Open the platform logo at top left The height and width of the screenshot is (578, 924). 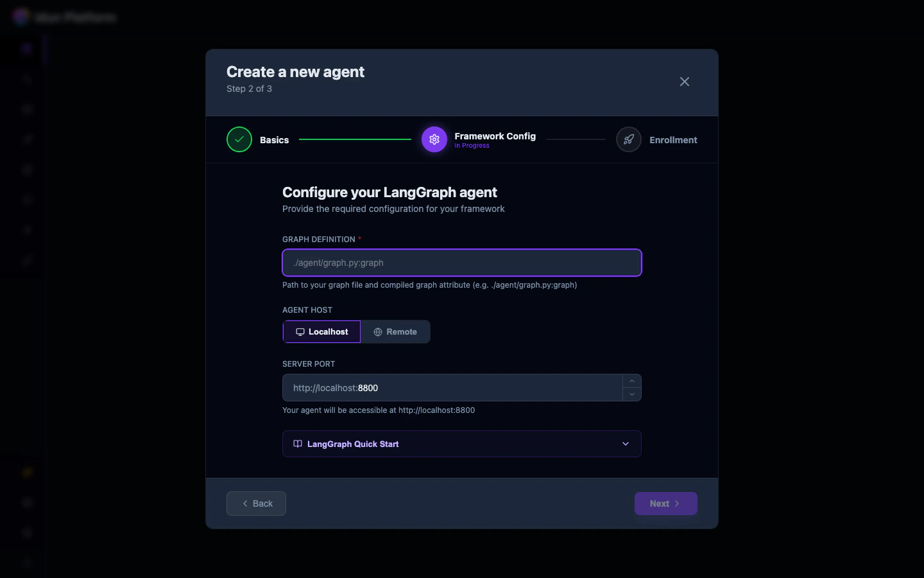tap(21, 17)
